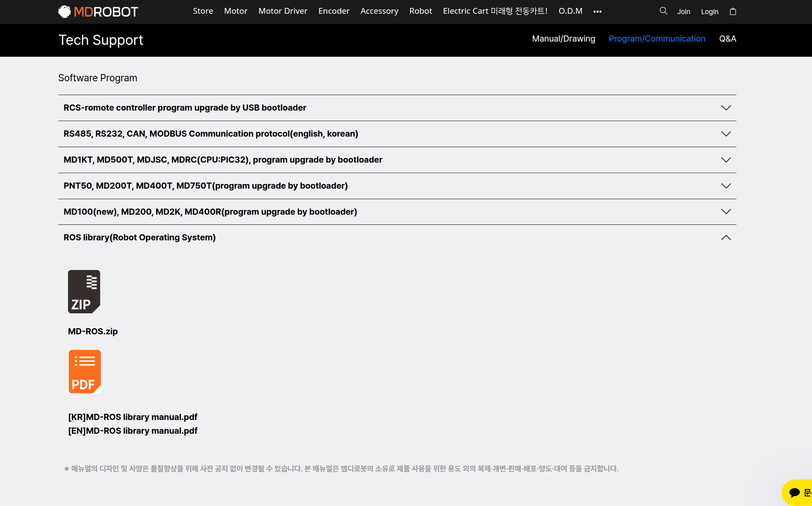Expand MD100(new), MD200 section chevron

[x=726, y=211]
